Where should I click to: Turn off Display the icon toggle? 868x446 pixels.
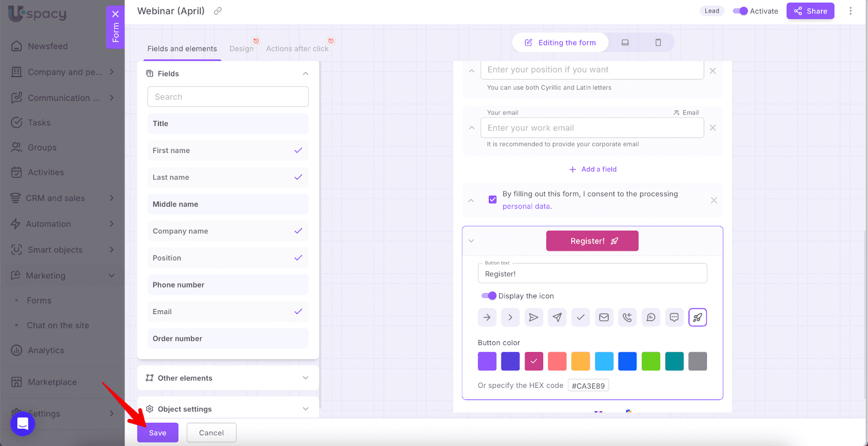point(489,296)
